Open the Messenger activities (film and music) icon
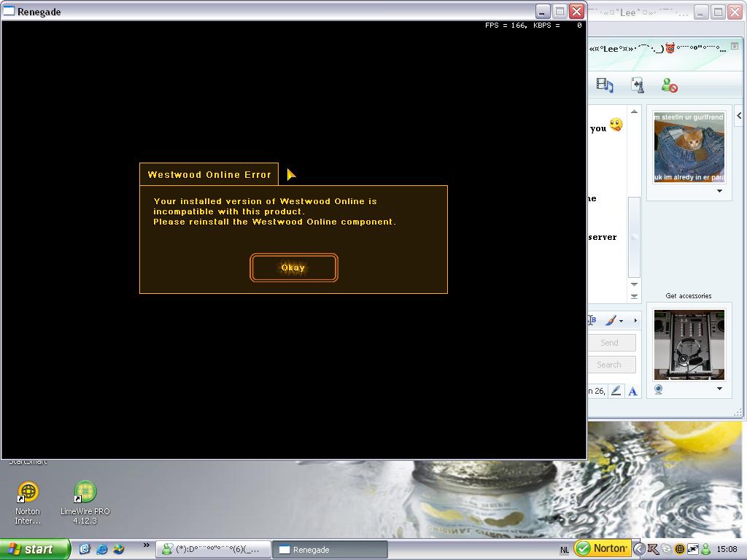This screenshot has width=747, height=560. pos(604,85)
